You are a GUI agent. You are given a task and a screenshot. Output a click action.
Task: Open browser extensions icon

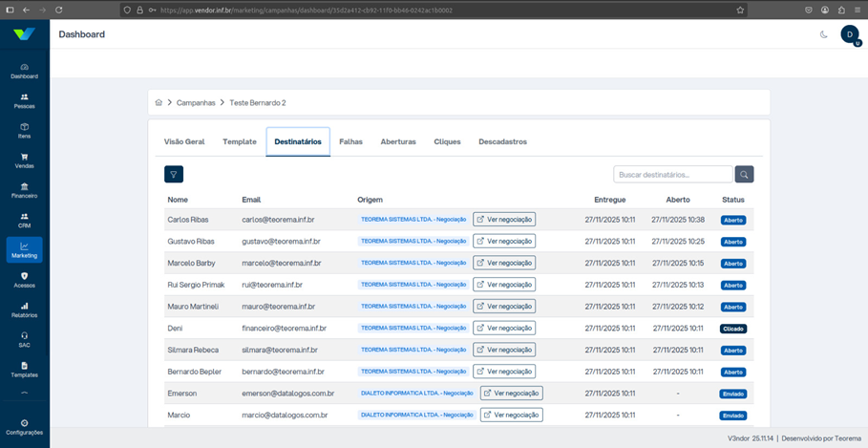(x=841, y=10)
